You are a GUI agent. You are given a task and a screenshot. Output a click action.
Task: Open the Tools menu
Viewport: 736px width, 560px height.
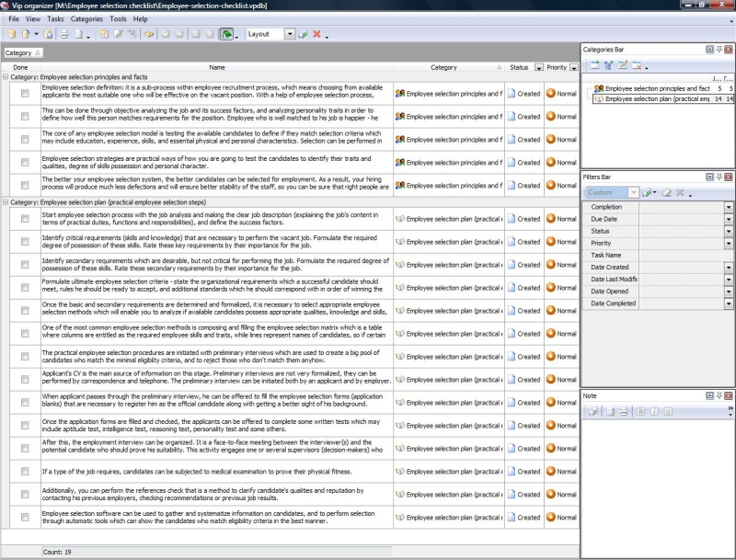[118, 18]
